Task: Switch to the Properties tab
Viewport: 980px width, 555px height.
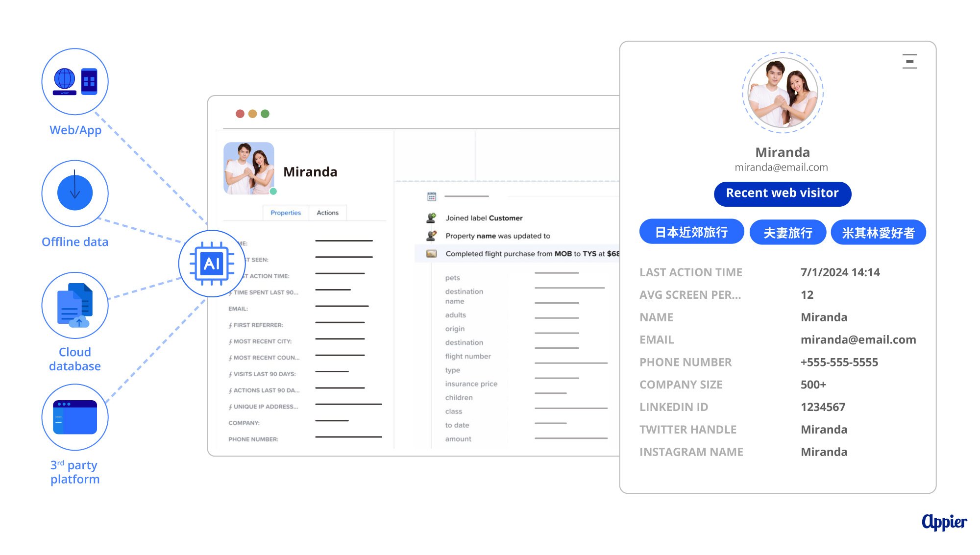Action: (285, 213)
